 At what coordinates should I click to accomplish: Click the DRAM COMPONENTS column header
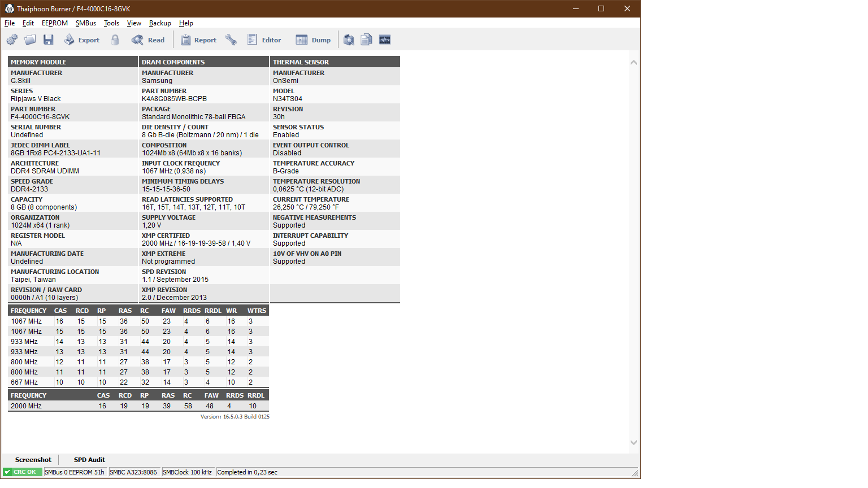pos(204,62)
